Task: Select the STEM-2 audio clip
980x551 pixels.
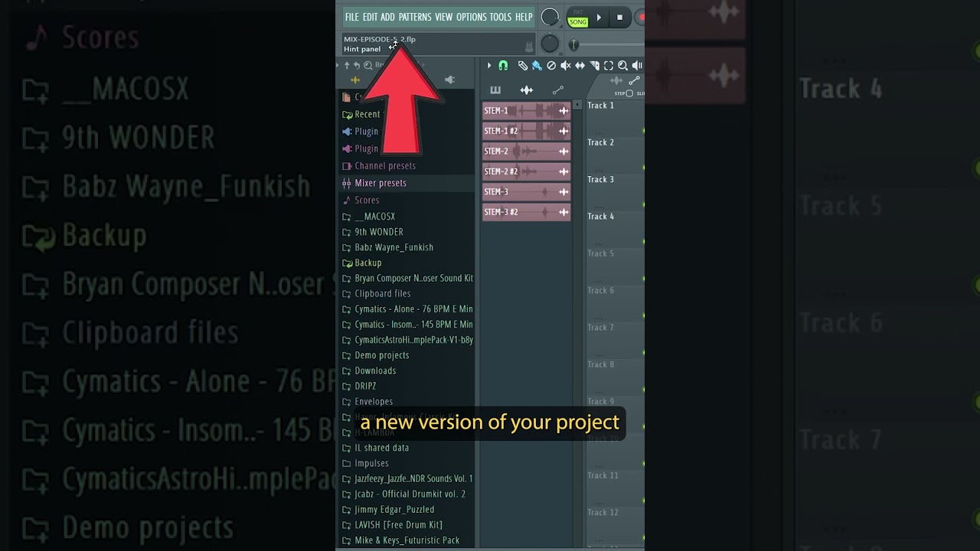Action: (x=526, y=152)
